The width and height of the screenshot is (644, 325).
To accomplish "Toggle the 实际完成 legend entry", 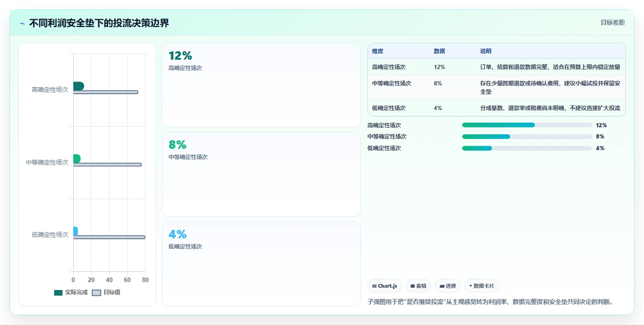I will [x=71, y=292].
